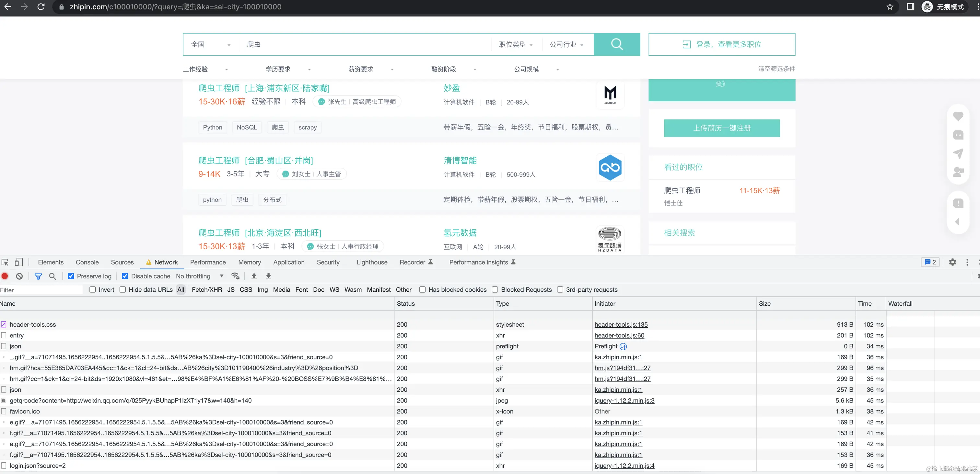This screenshot has width=980, height=474.
Task: Open DevTools settings gear
Action: [x=952, y=262]
